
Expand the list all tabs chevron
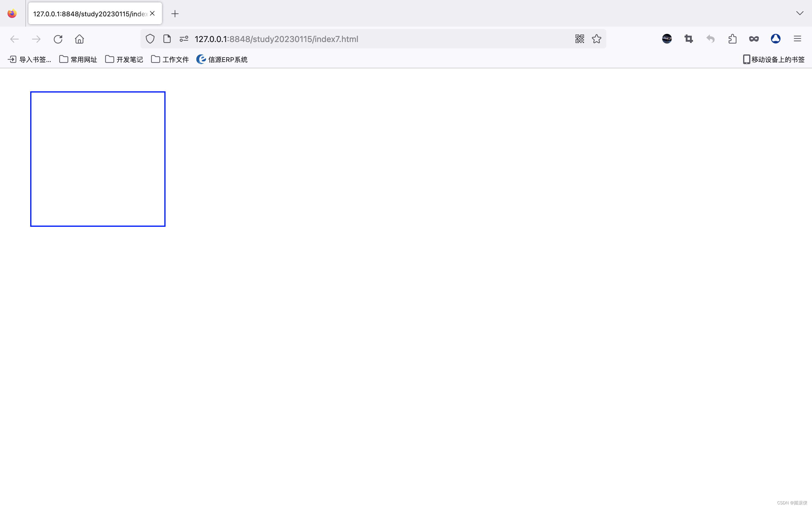tap(800, 13)
